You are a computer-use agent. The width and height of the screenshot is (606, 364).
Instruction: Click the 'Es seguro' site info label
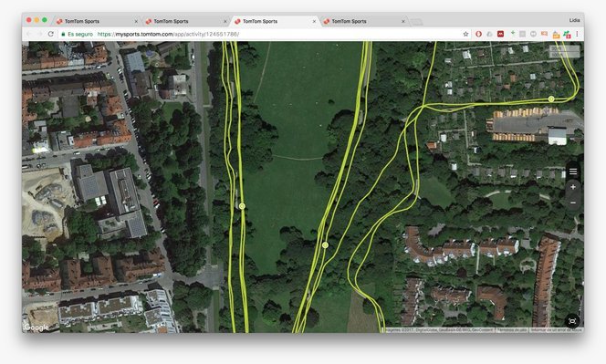tap(80, 34)
